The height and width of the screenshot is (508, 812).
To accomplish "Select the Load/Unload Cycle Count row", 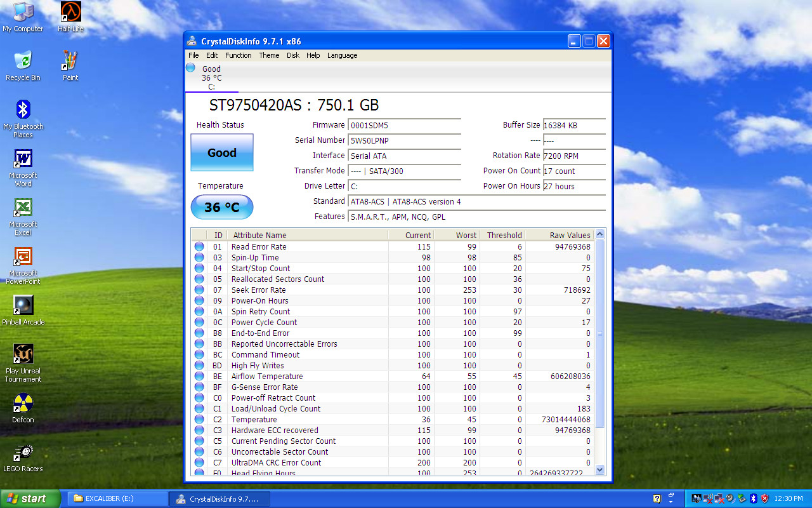I will coord(393,409).
